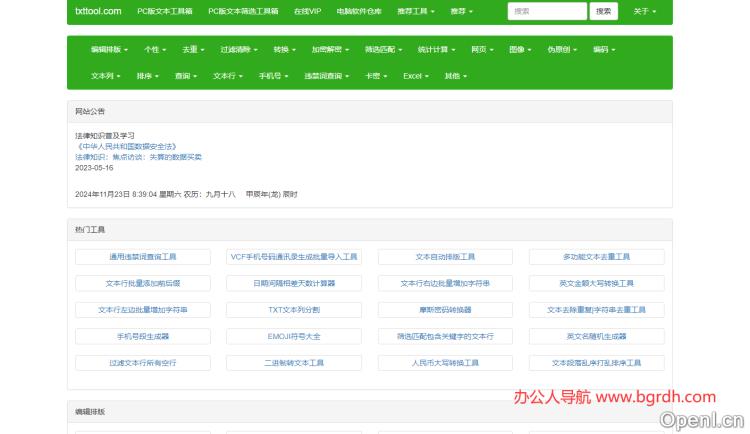Expand the 去重 category dropdown
The image size is (750, 434).
click(193, 49)
